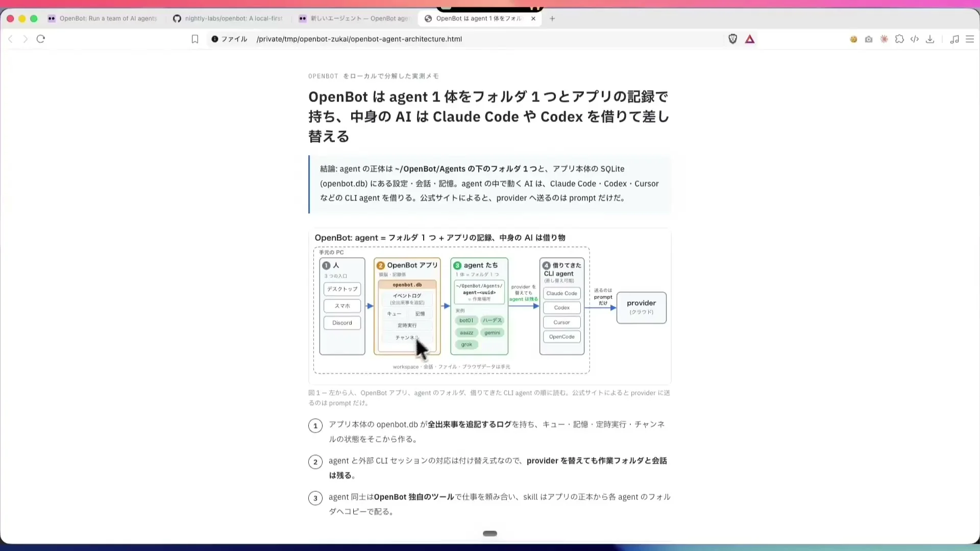This screenshot has height=551, width=980.
Task: Go back to the previous page
Action: (x=10, y=39)
